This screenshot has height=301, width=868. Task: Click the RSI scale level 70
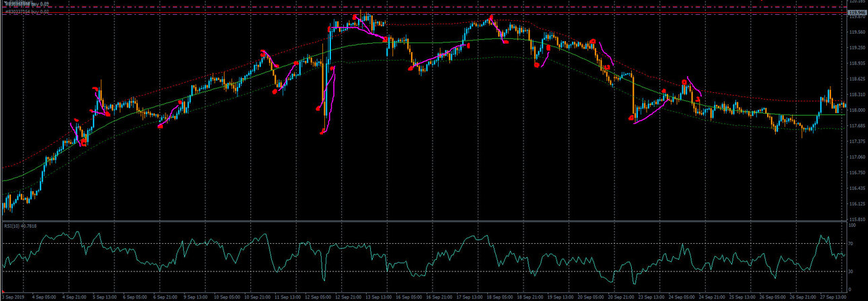852,244
